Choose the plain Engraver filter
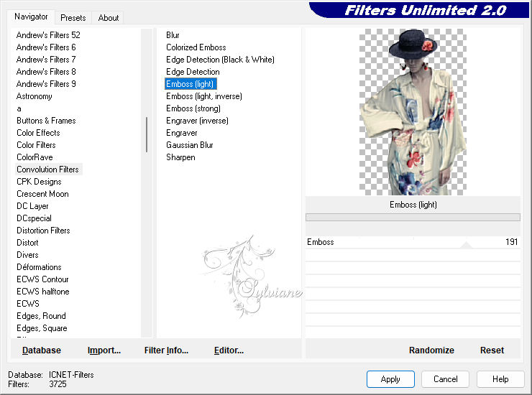 click(x=181, y=133)
